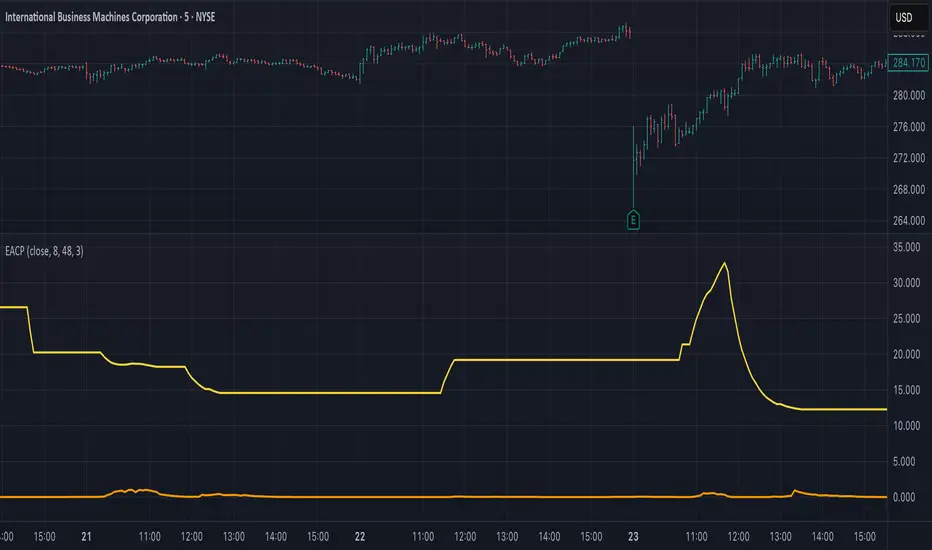This screenshot has height=550, width=932.
Task: Click the 272.000 price axis label
Action: [909, 158]
